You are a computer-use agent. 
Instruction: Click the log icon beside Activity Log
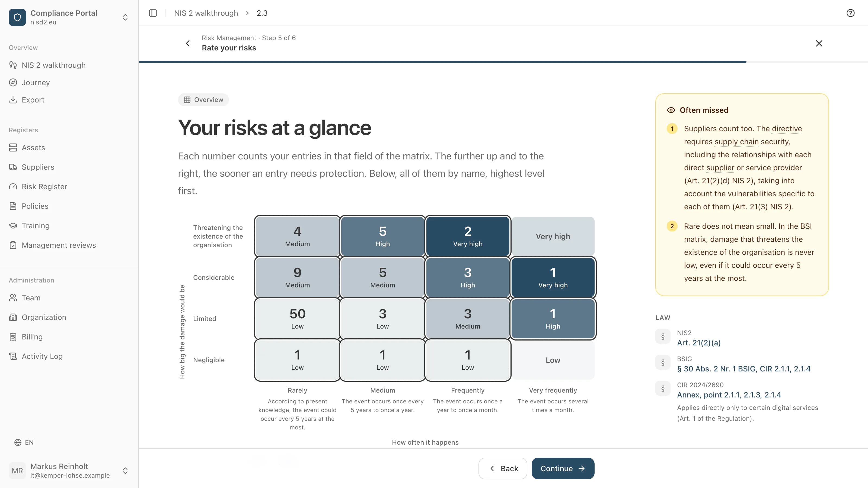(13, 356)
